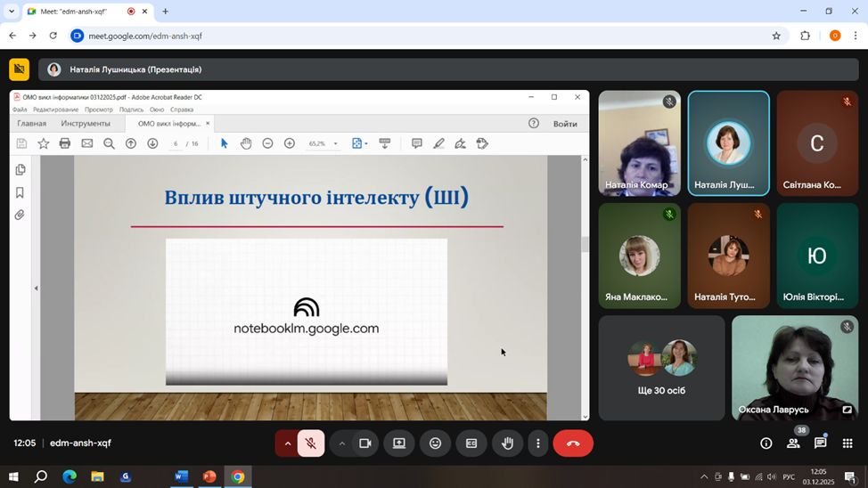The image size is (868, 488).
Task: Raise your hand in the meeting
Action: [x=507, y=443]
